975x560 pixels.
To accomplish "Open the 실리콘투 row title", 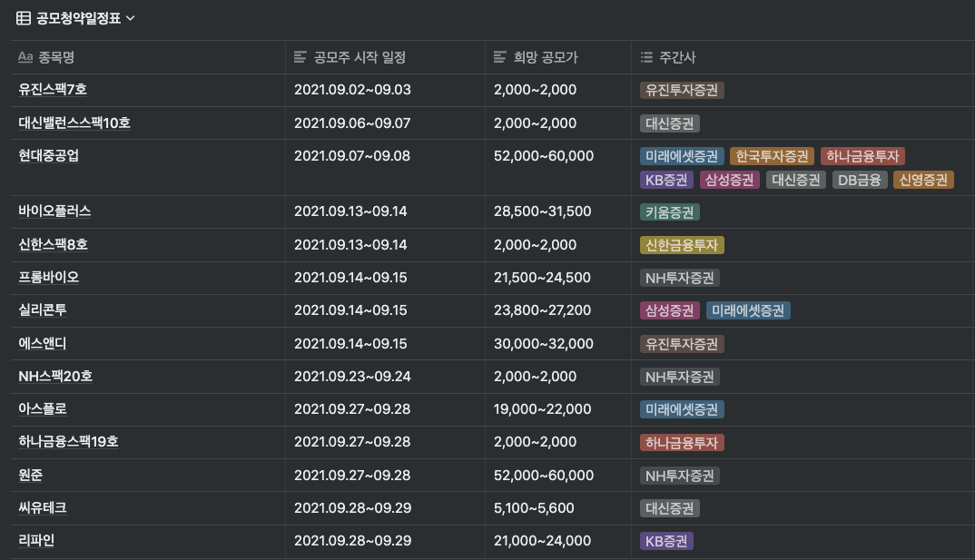I will point(43,309).
